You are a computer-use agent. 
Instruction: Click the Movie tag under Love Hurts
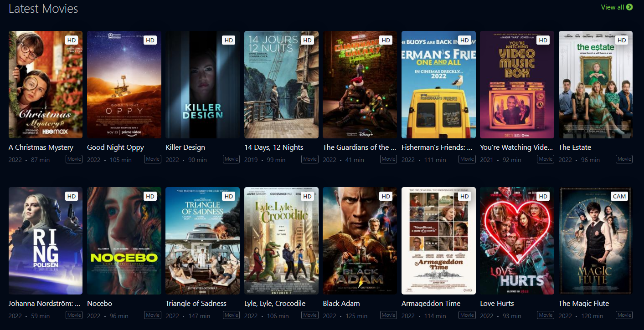click(x=546, y=315)
